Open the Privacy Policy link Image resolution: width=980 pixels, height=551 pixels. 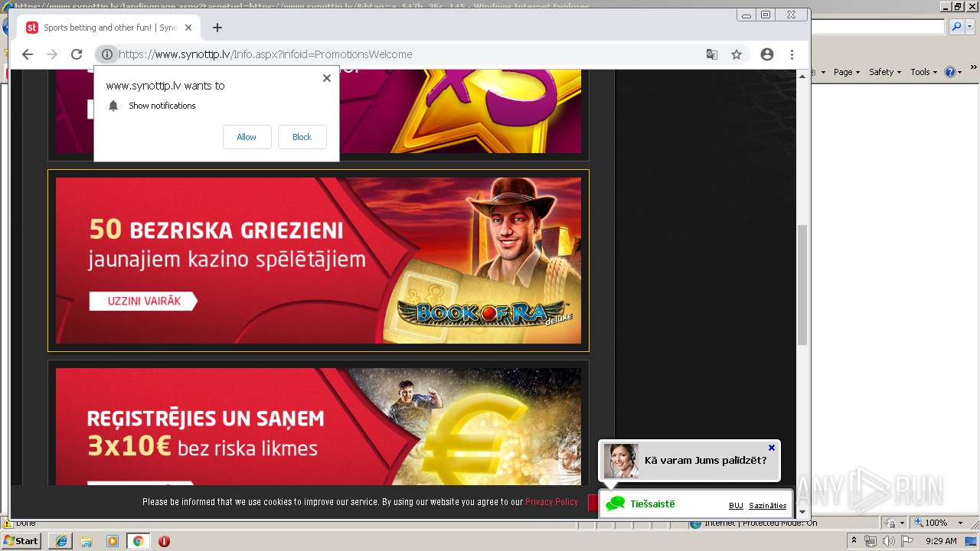pyautogui.click(x=551, y=502)
